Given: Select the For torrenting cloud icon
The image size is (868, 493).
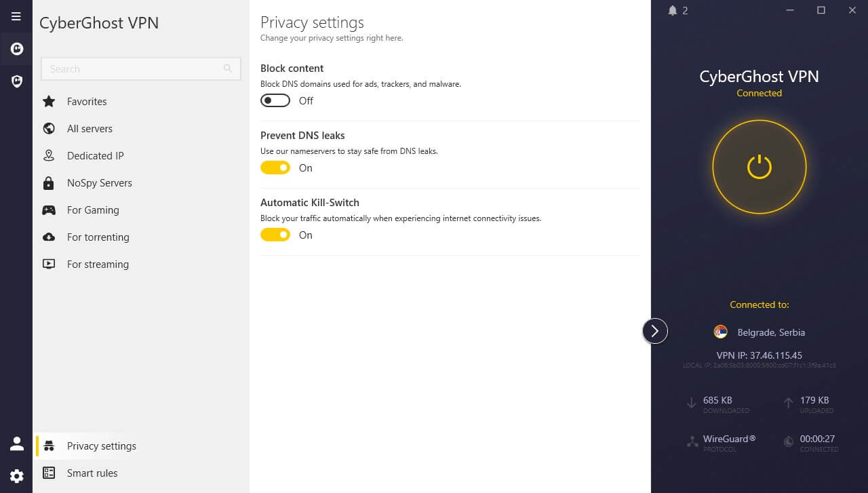Looking at the screenshot, I should coord(48,237).
